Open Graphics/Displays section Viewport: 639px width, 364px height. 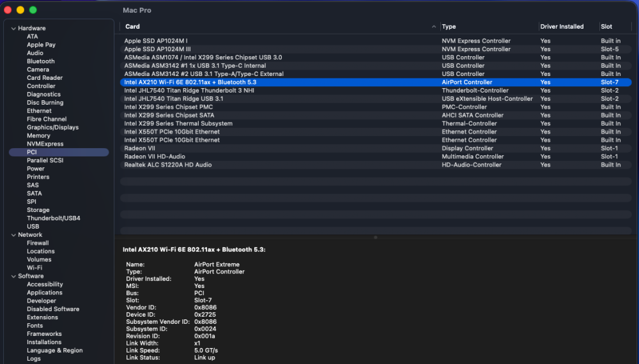[53, 128]
